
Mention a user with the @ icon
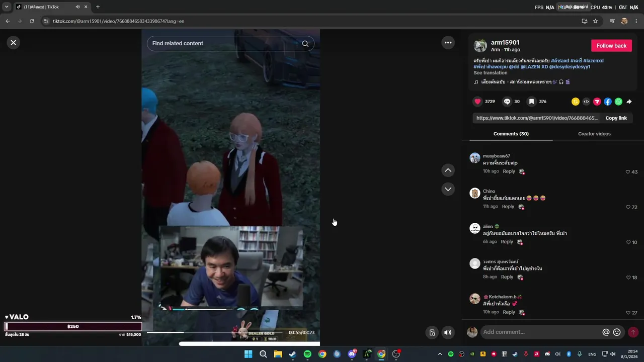click(x=606, y=332)
